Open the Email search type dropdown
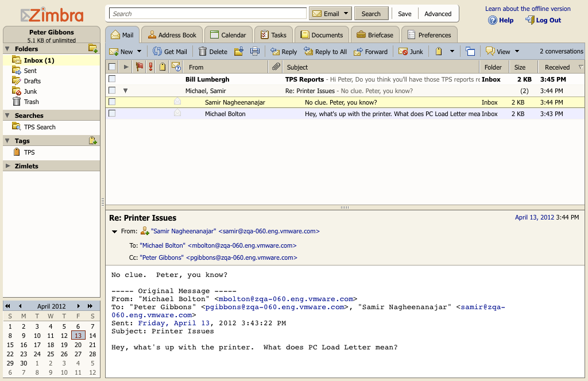 (330, 14)
